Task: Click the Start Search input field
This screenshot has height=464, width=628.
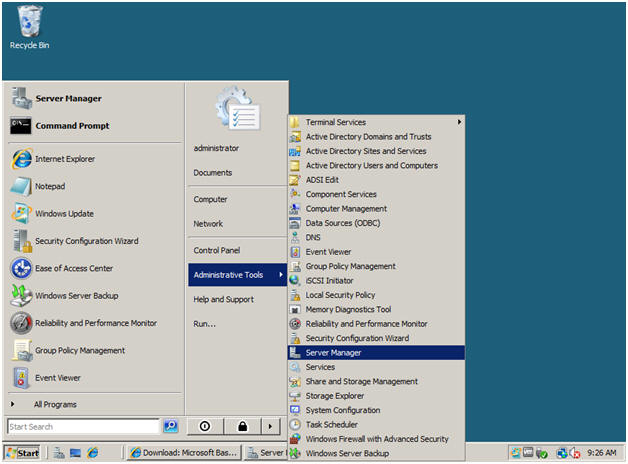Action: click(83, 426)
